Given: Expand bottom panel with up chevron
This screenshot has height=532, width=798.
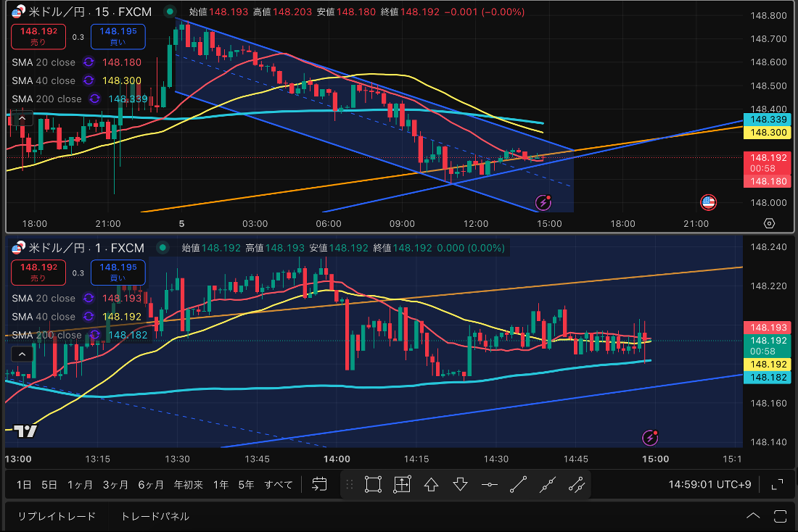Looking at the screenshot, I should (x=753, y=516).
